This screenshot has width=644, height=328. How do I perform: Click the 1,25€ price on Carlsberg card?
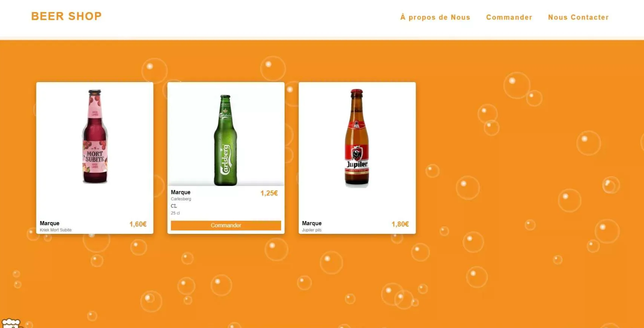pos(269,193)
